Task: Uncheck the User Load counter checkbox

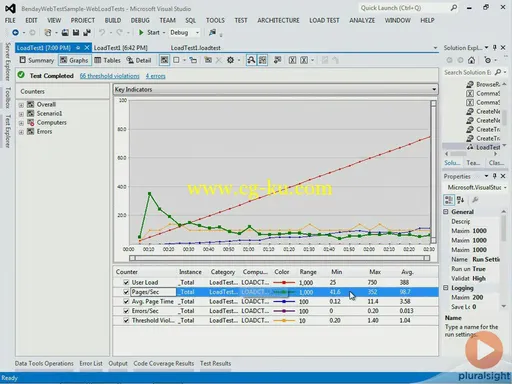Action: tap(126, 282)
